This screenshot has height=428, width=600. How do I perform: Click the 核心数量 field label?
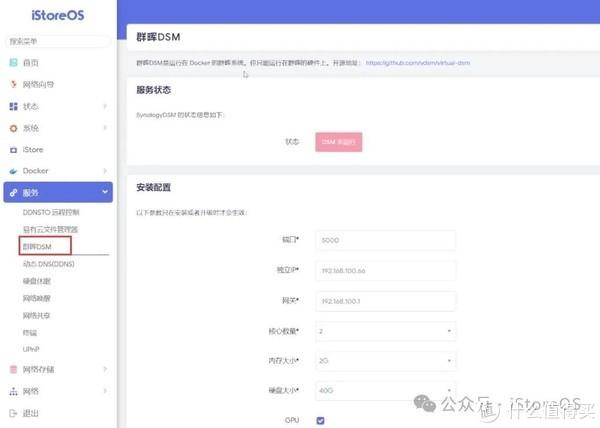pyautogui.click(x=284, y=331)
